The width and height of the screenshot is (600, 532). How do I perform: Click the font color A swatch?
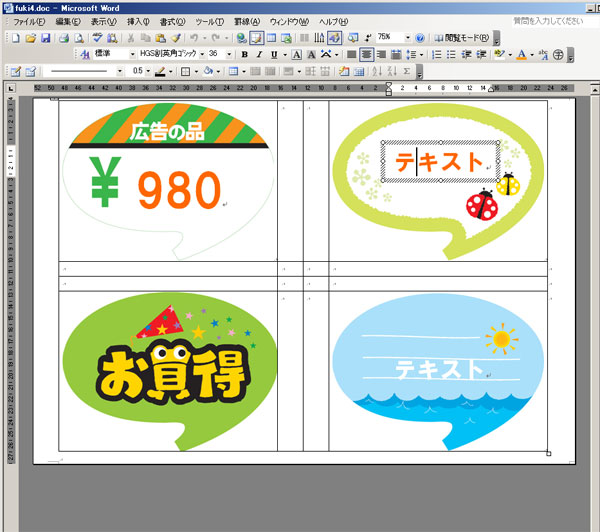pos(521,54)
